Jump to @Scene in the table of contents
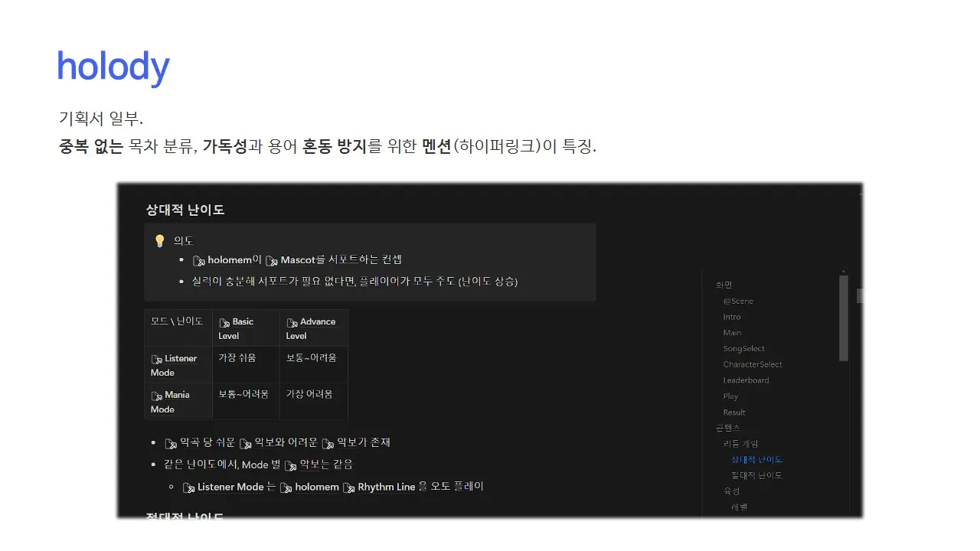 (x=738, y=301)
